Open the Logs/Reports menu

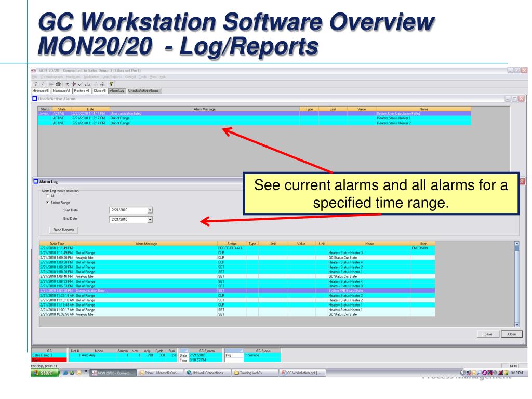[x=112, y=77]
